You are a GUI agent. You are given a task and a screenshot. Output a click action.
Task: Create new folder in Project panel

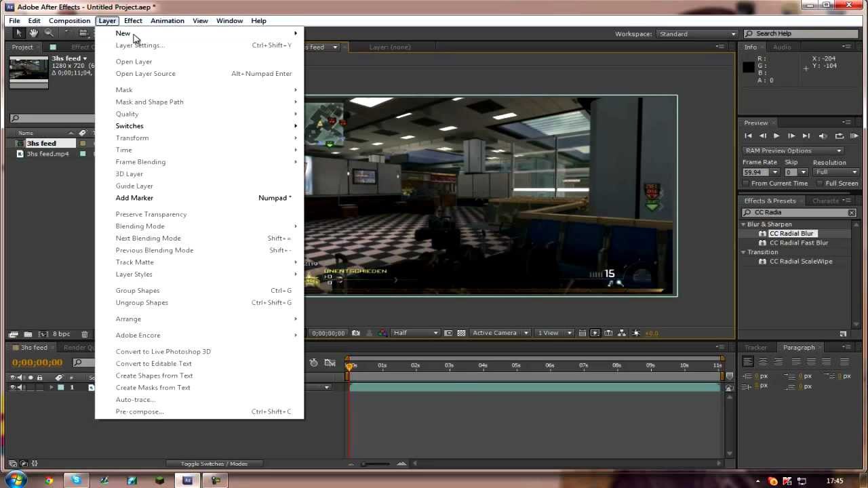(28, 334)
